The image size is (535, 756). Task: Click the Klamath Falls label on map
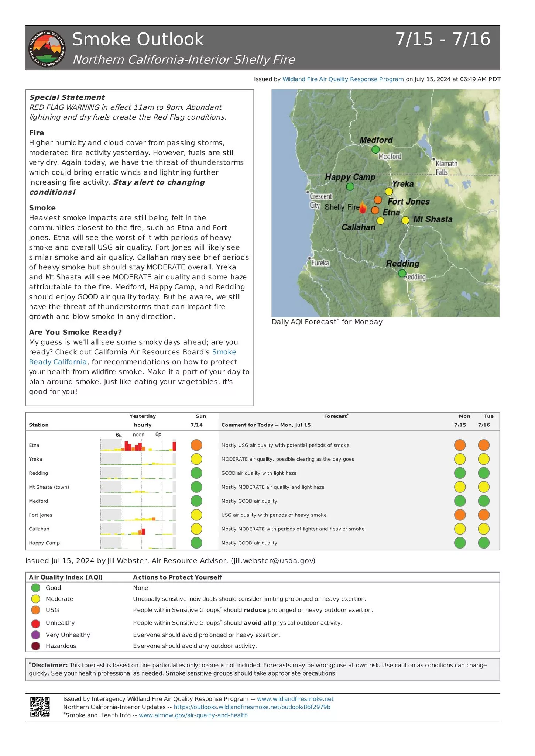point(446,168)
